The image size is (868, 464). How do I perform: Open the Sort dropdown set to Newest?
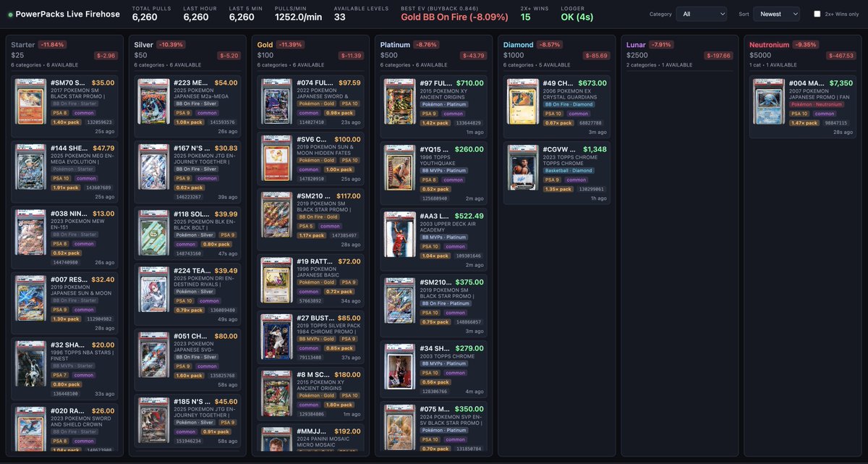[x=776, y=14]
